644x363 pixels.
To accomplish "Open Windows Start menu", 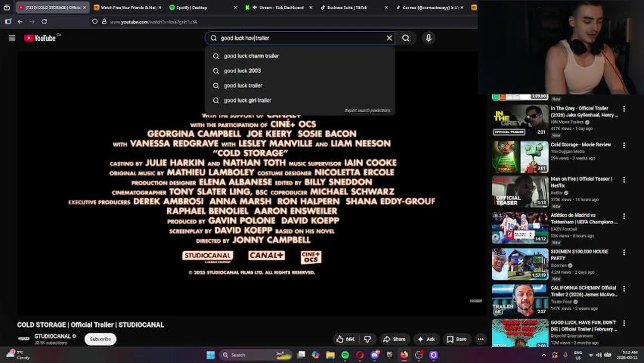I will pyautogui.click(x=210, y=355).
